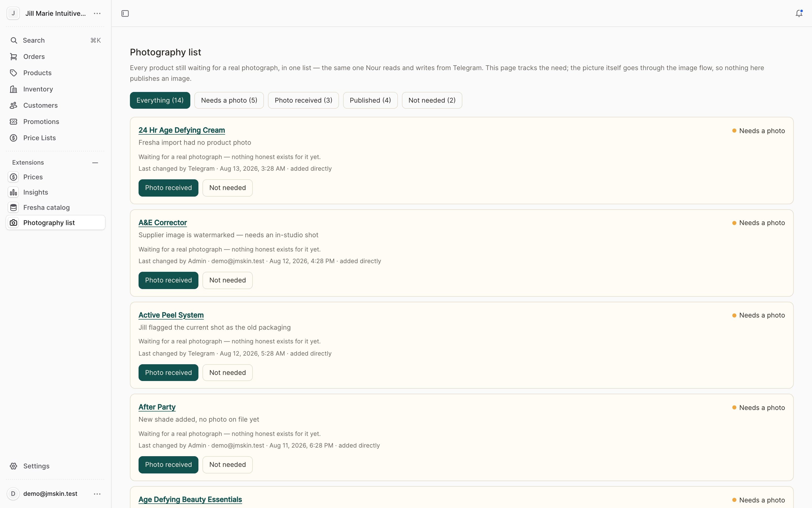Viewport: 812px width, 508px height.
Task: Open notifications bell
Action: 799,13
